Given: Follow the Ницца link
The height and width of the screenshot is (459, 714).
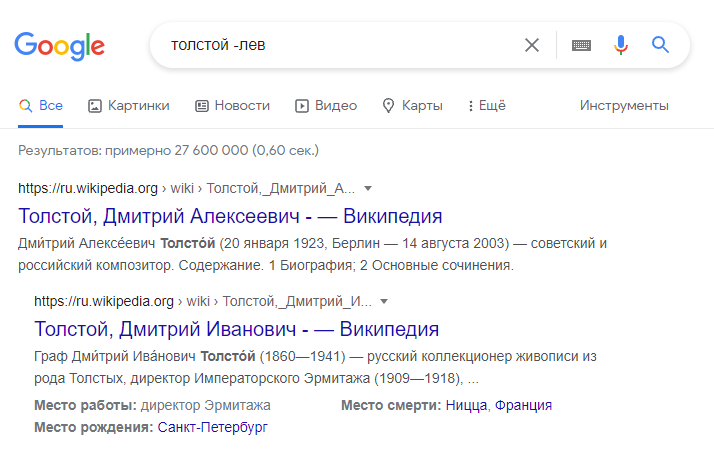Looking at the screenshot, I should pyautogui.click(x=466, y=405).
